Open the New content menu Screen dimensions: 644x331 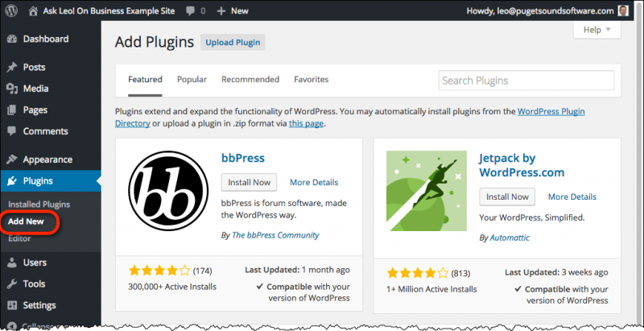click(x=233, y=11)
